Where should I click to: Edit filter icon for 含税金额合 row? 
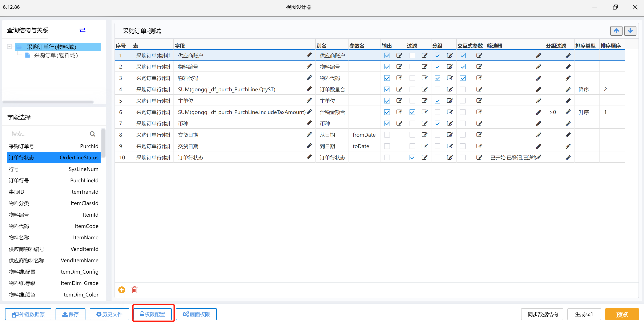coord(424,112)
